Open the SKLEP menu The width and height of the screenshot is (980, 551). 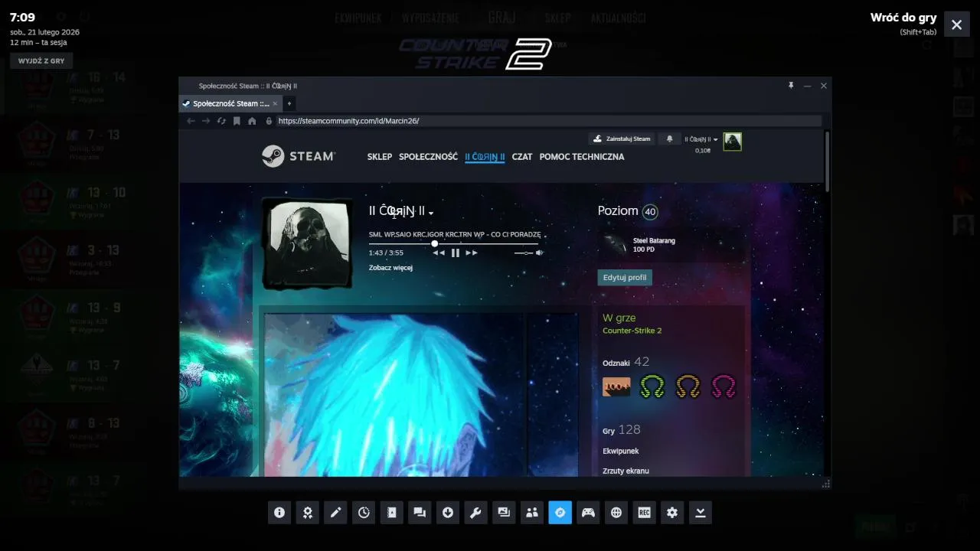tap(380, 157)
